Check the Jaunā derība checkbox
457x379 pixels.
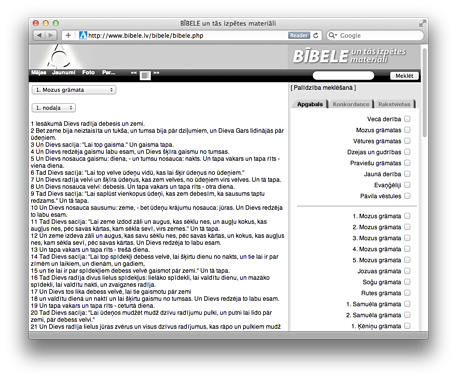click(407, 174)
